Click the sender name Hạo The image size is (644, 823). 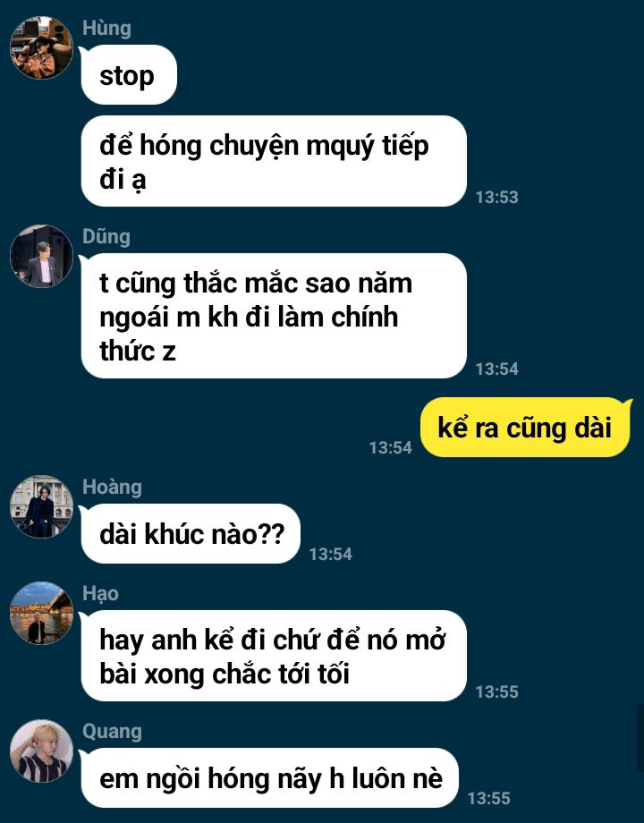tap(100, 594)
